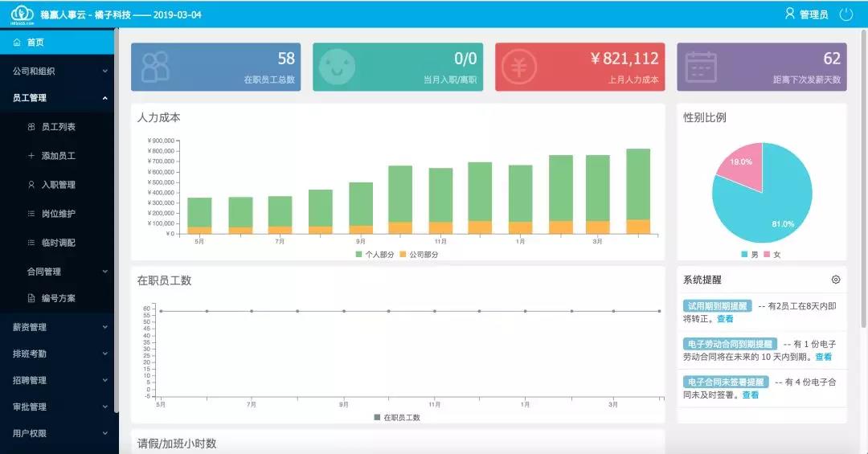Click the 编号方案 document icon
Screen dimensions: 868x454
click(x=31, y=298)
